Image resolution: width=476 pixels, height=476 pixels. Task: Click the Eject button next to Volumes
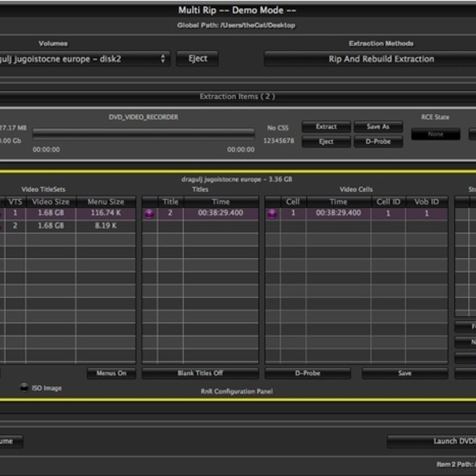pos(198,59)
